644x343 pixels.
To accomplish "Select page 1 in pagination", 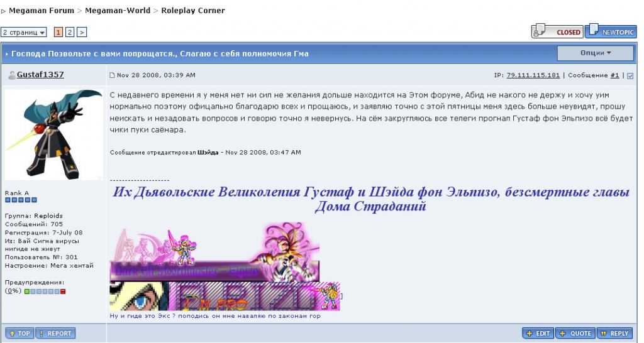I will [58, 32].
